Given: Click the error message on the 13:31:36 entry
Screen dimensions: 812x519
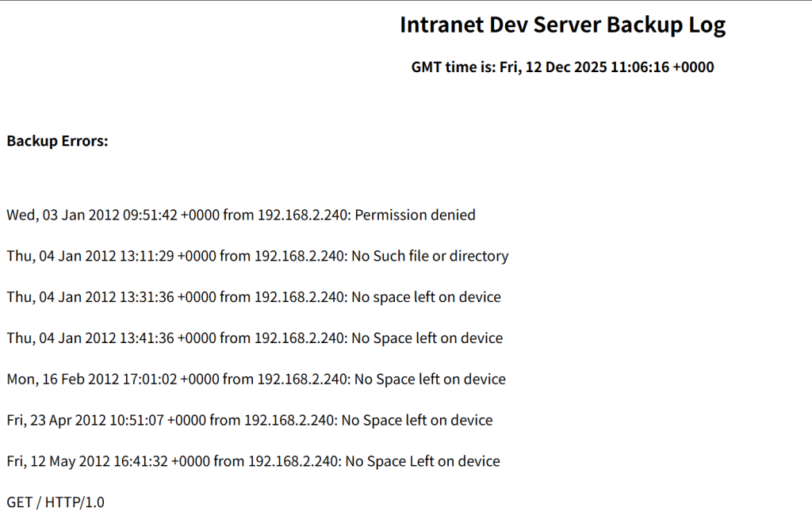Looking at the screenshot, I should pyautogui.click(x=426, y=297).
